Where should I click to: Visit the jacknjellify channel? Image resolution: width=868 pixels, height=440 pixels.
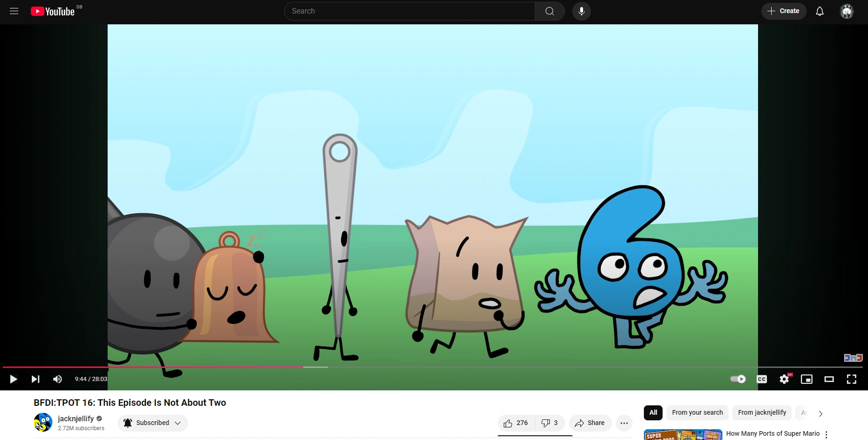pyautogui.click(x=76, y=418)
